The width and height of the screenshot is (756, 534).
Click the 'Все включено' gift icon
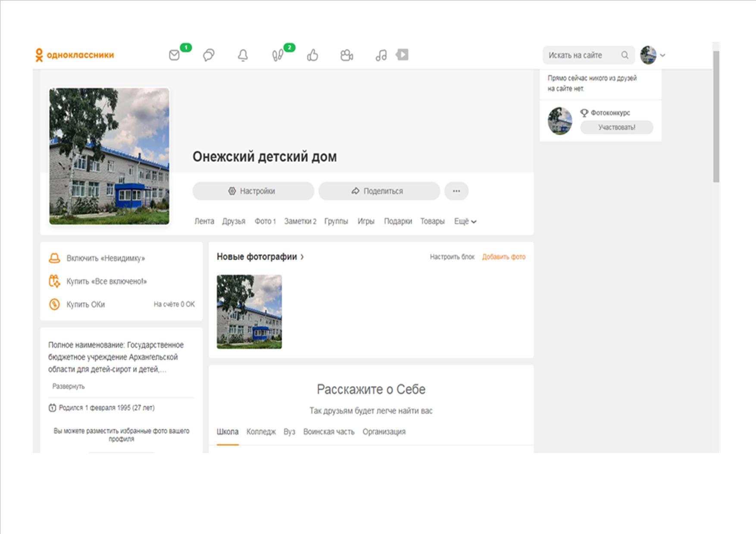54,281
